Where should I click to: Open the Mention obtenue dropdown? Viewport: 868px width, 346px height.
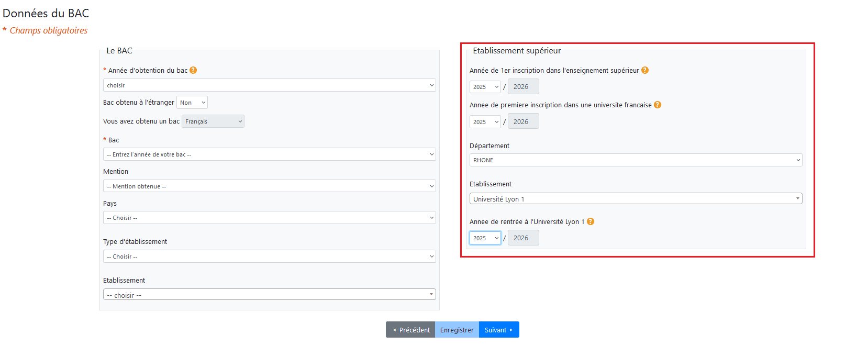tap(269, 186)
